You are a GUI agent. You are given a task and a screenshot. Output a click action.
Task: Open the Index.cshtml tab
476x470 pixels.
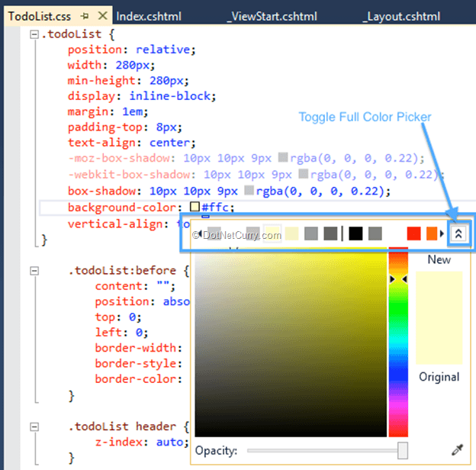click(149, 16)
